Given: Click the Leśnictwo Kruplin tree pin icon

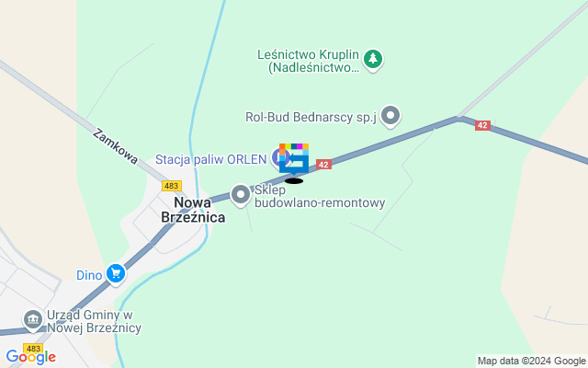Looking at the screenshot, I should [373, 60].
